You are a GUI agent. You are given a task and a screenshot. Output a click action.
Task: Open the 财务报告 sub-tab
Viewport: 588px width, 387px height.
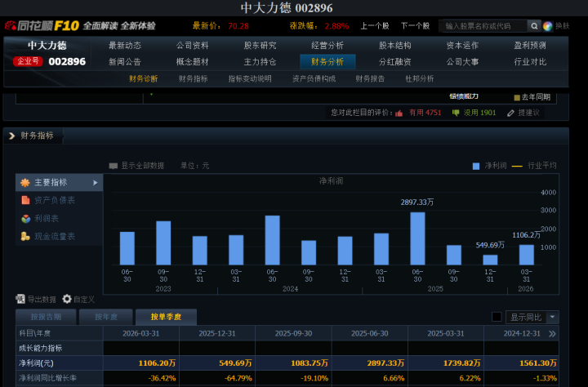tap(370, 78)
